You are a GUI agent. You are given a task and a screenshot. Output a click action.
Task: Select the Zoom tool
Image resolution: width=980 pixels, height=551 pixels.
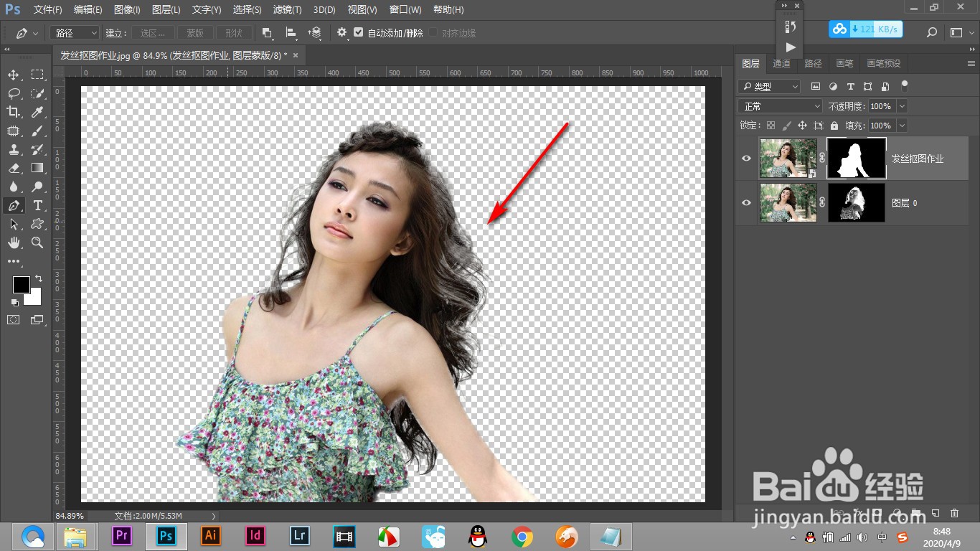coord(38,242)
